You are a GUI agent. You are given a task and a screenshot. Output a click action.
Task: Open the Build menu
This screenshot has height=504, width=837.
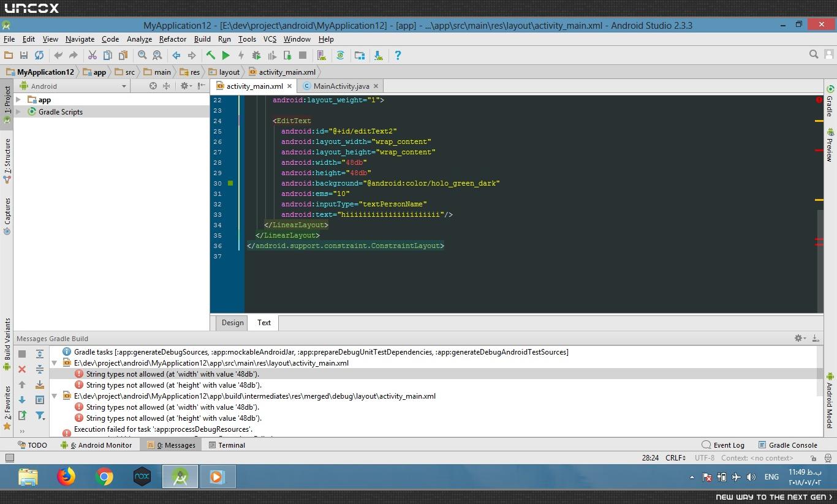202,39
